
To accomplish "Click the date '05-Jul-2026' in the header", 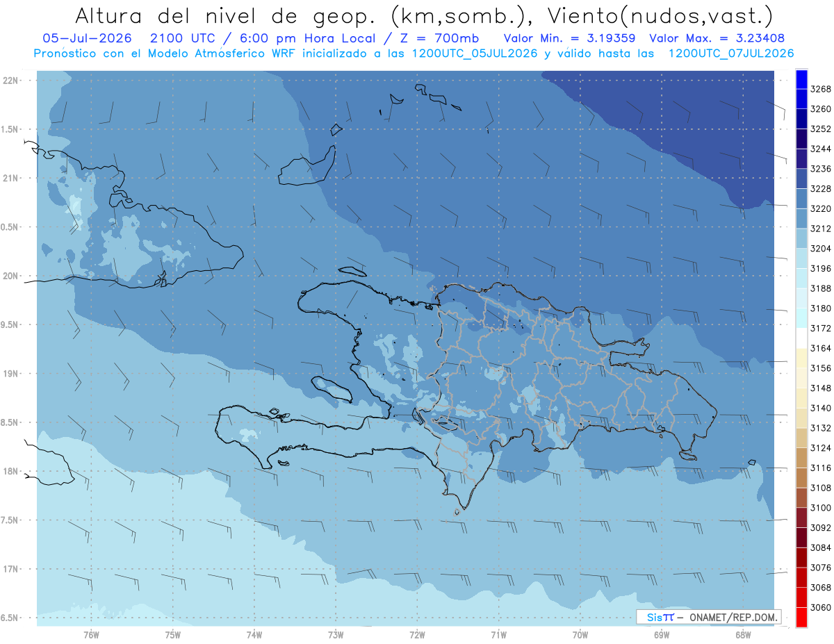I will tap(86, 38).
